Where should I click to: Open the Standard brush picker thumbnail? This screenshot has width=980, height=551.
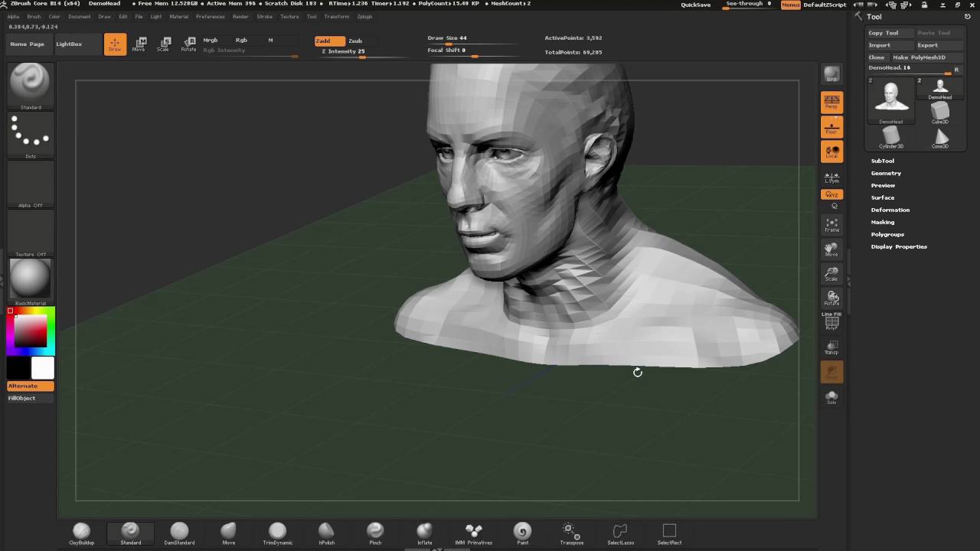pyautogui.click(x=31, y=86)
